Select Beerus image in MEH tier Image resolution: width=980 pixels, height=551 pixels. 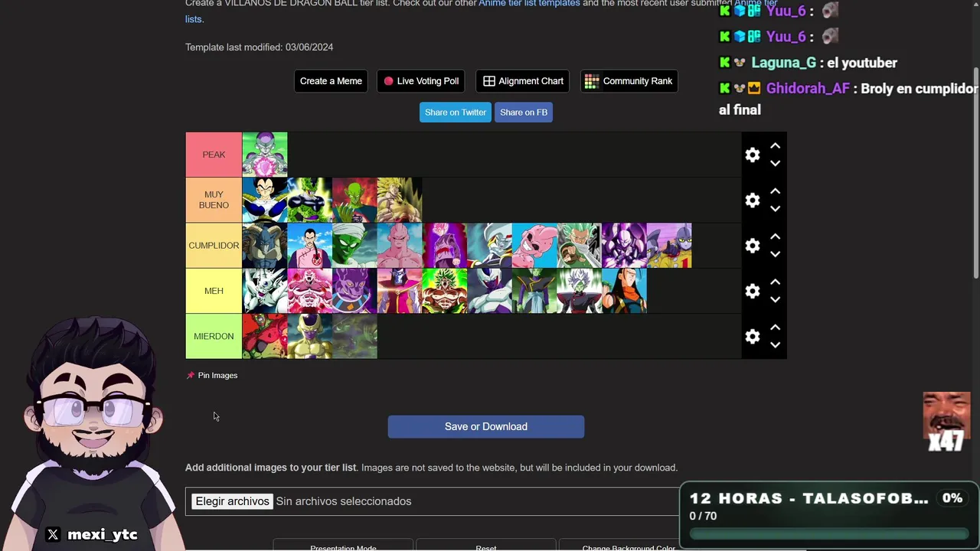click(354, 291)
